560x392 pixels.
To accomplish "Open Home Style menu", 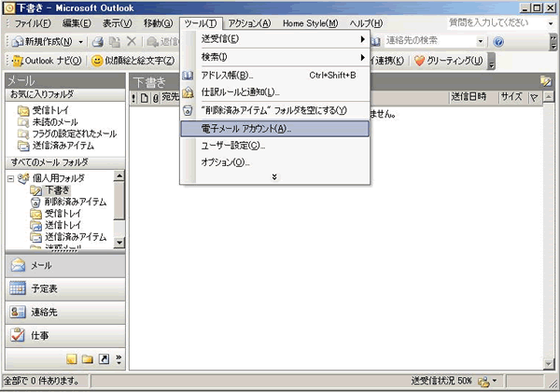I will click(x=310, y=23).
